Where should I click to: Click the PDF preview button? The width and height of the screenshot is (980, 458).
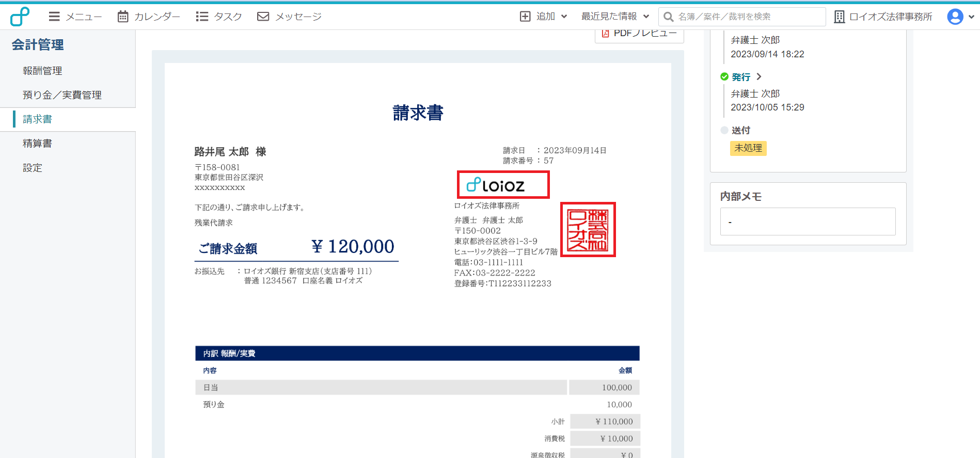coord(639,34)
